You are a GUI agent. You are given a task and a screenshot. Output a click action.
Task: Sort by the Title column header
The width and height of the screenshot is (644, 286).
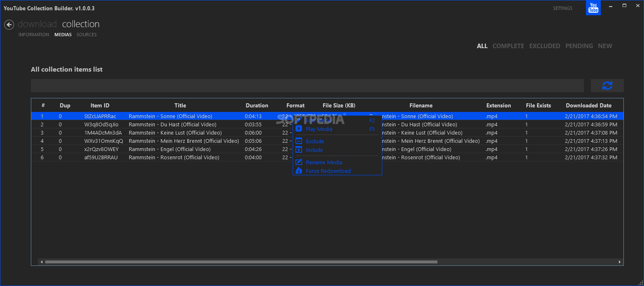[x=180, y=106]
